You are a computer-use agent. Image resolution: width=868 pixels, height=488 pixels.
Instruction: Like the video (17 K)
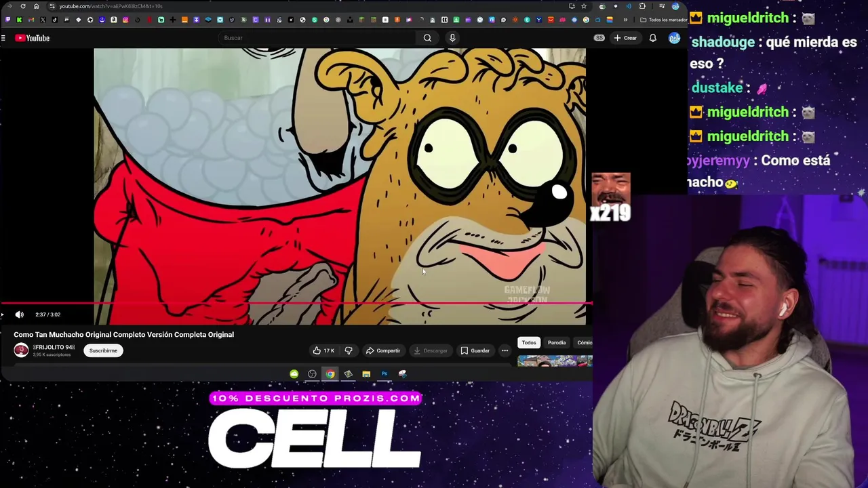click(x=323, y=350)
